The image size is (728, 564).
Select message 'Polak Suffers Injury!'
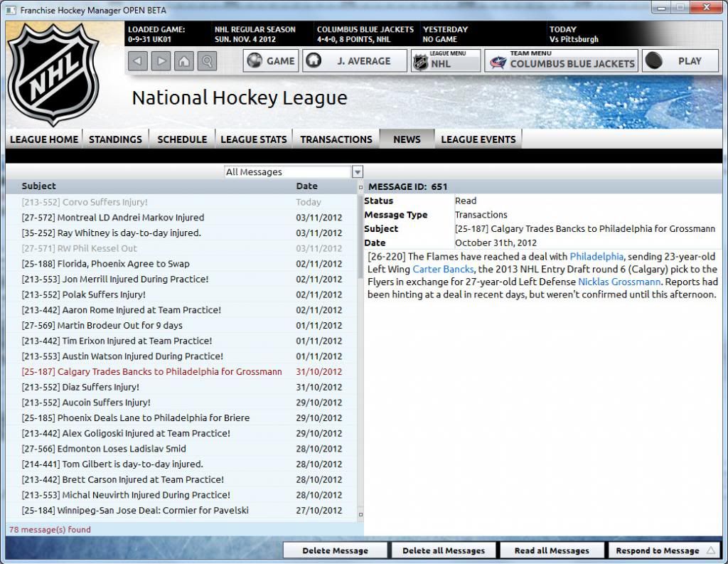click(x=181, y=294)
